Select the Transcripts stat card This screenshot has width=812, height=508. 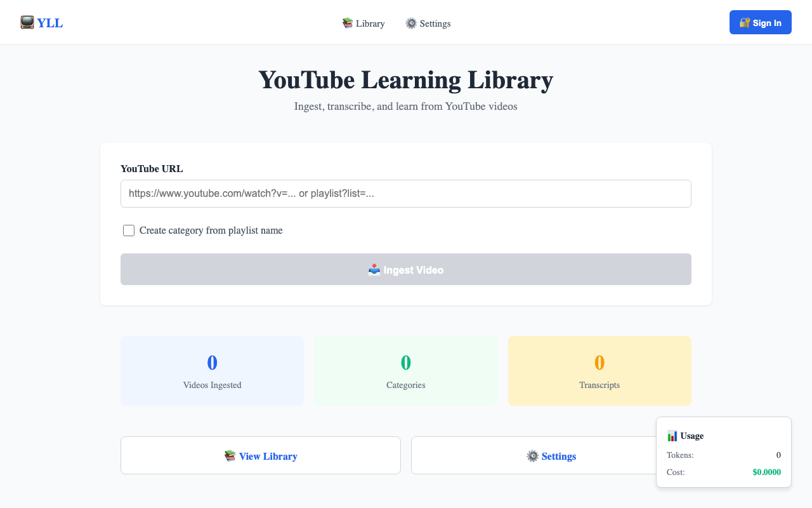pos(599,371)
